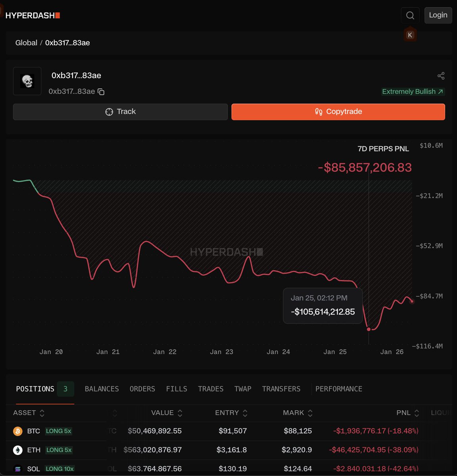Click the ETH value $563,020,876.97

coord(152,450)
